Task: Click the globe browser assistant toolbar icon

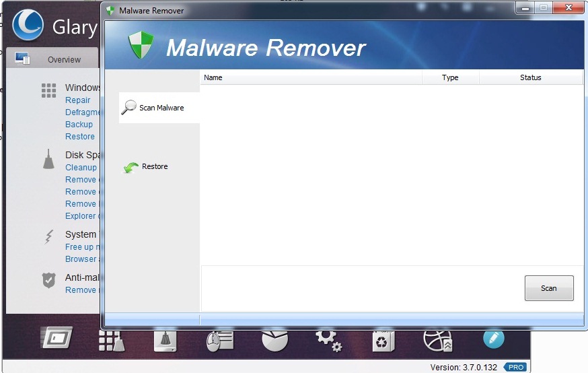Action: [x=438, y=341]
